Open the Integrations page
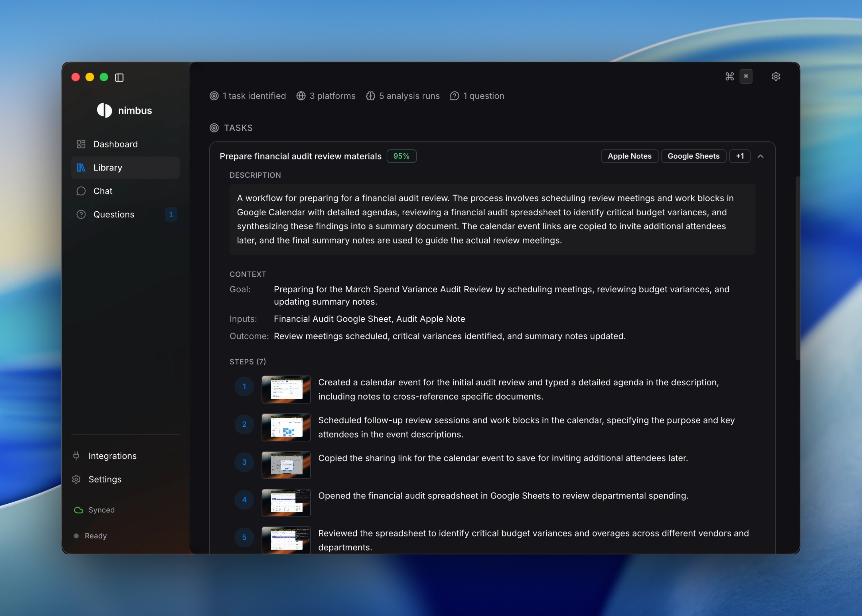Screen dimensions: 862x616 click(112, 456)
